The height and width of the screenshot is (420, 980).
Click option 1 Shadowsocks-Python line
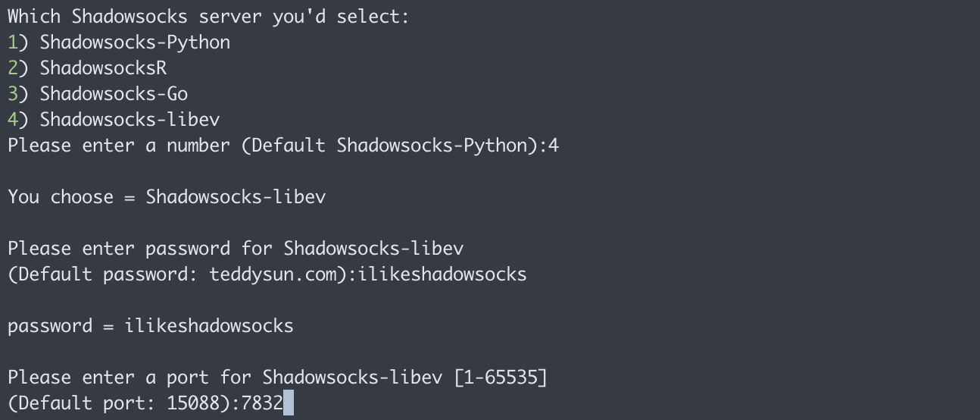[x=119, y=42]
